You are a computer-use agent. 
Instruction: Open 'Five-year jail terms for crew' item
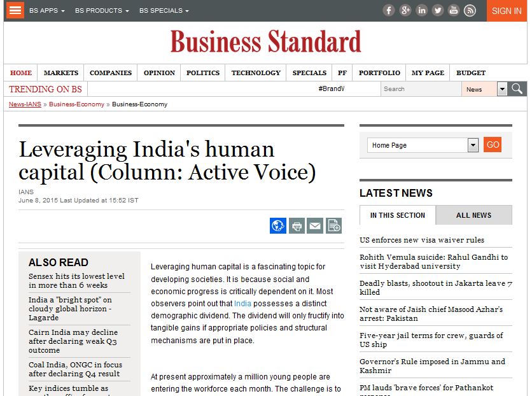coord(431,340)
